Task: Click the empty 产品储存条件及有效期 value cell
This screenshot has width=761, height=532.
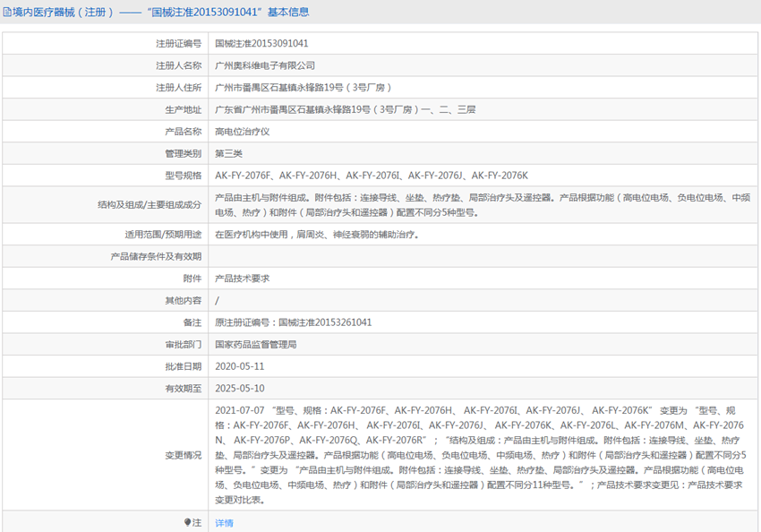Action: tap(482, 257)
